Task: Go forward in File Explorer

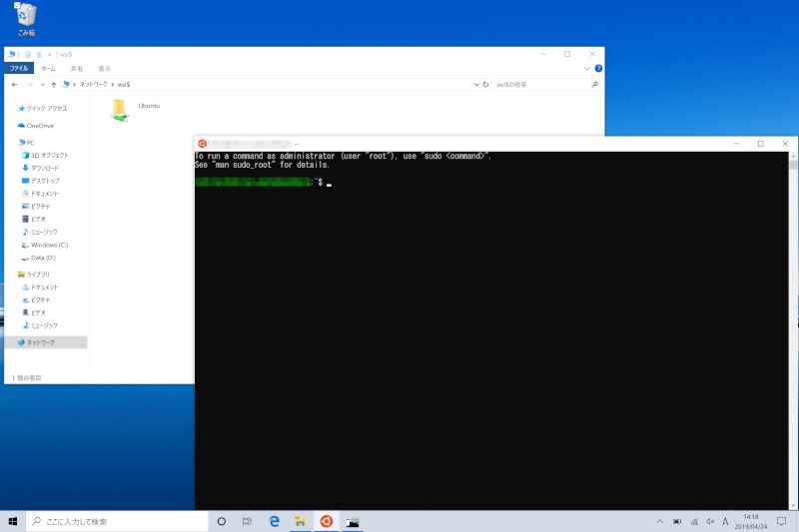Action: 30,85
